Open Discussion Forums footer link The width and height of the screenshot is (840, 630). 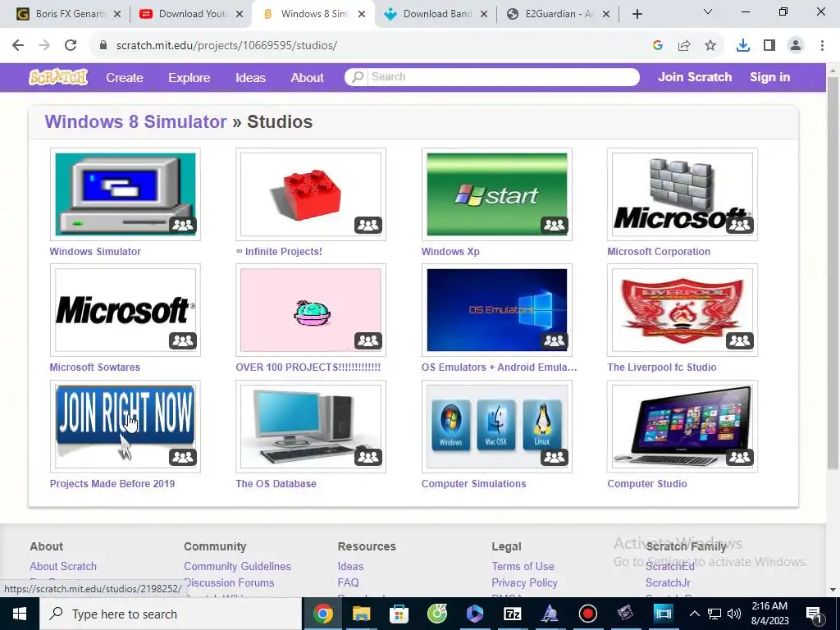(230, 582)
